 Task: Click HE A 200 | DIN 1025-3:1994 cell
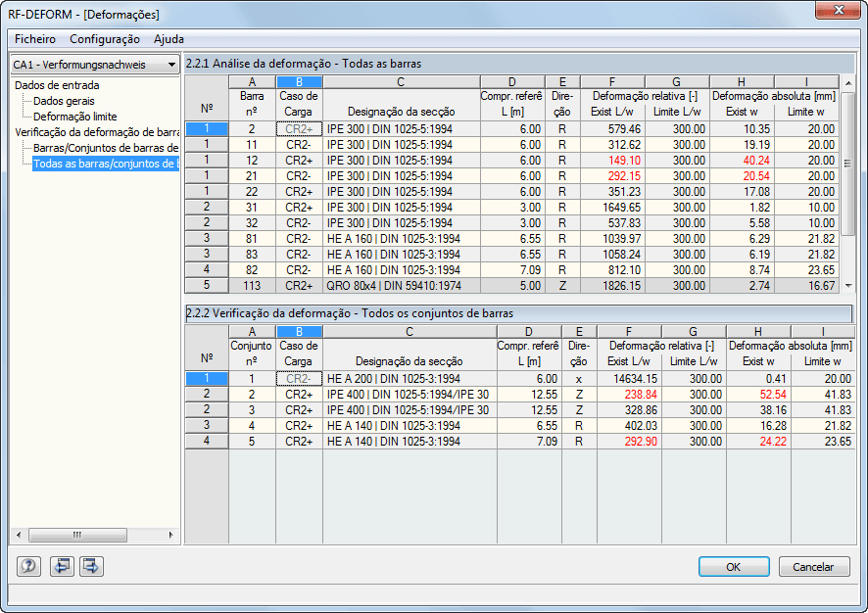[x=410, y=379]
